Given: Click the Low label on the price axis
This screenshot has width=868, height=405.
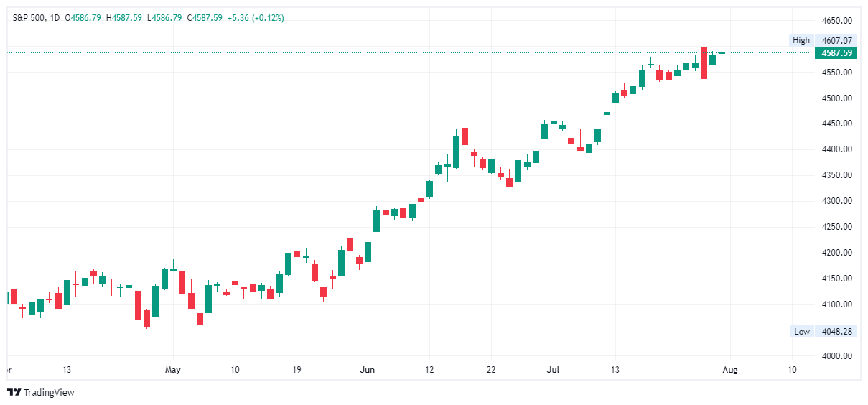Looking at the screenshot, I should pos(802,332).
